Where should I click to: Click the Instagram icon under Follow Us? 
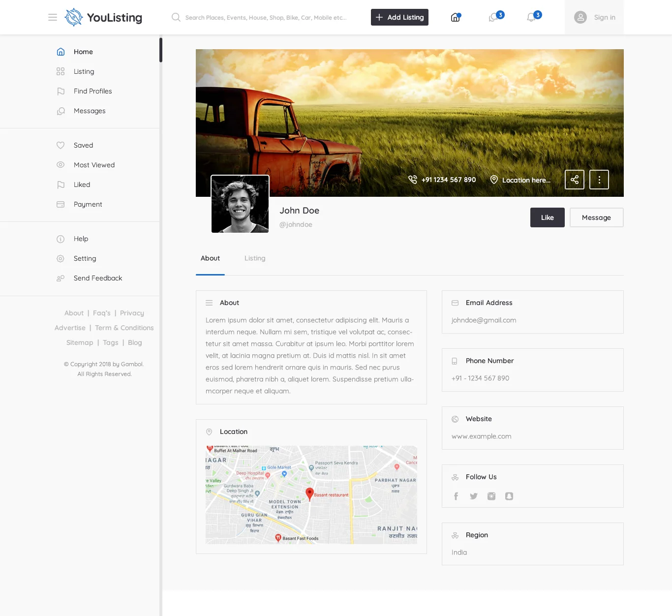point(491,496)
